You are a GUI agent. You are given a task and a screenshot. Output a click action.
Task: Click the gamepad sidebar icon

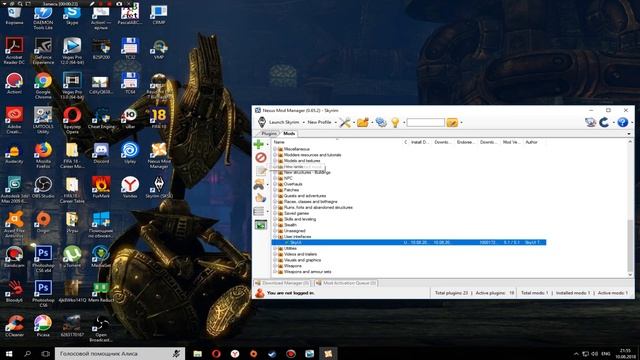(259, 184)
